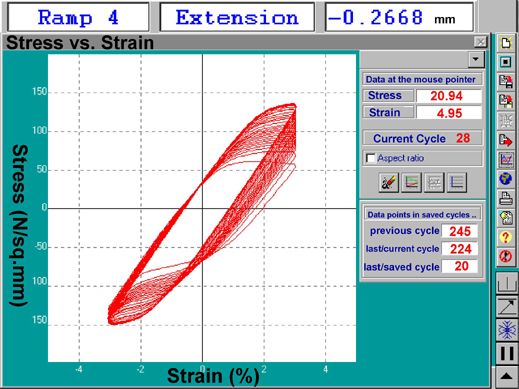This screenshot has width=519, height=389.
Task: Click the blue snowflake freeze icon
Action: pyautogui.click(x=507, y=330)
